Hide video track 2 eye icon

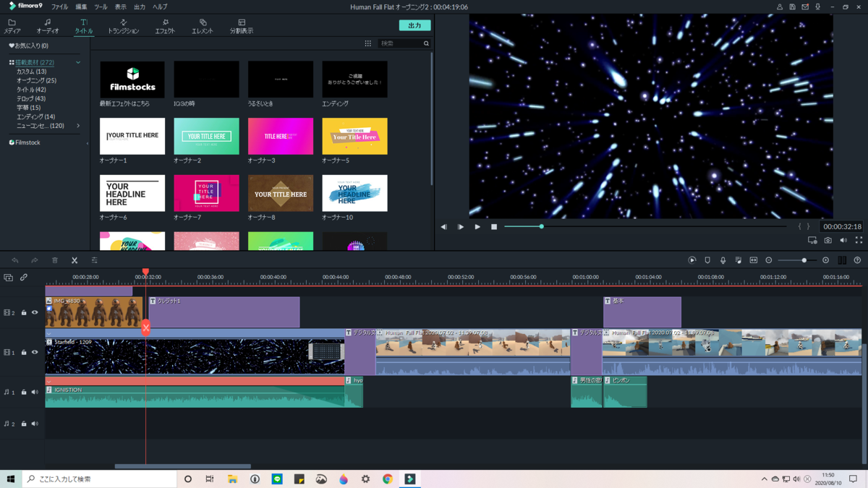35,312
